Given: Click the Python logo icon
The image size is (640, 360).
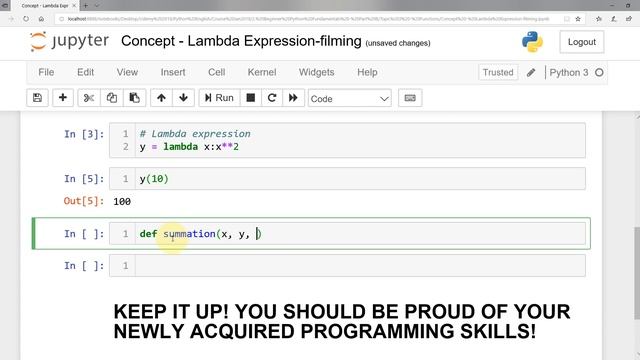Looking at the screenshot, I should (532, 42).
